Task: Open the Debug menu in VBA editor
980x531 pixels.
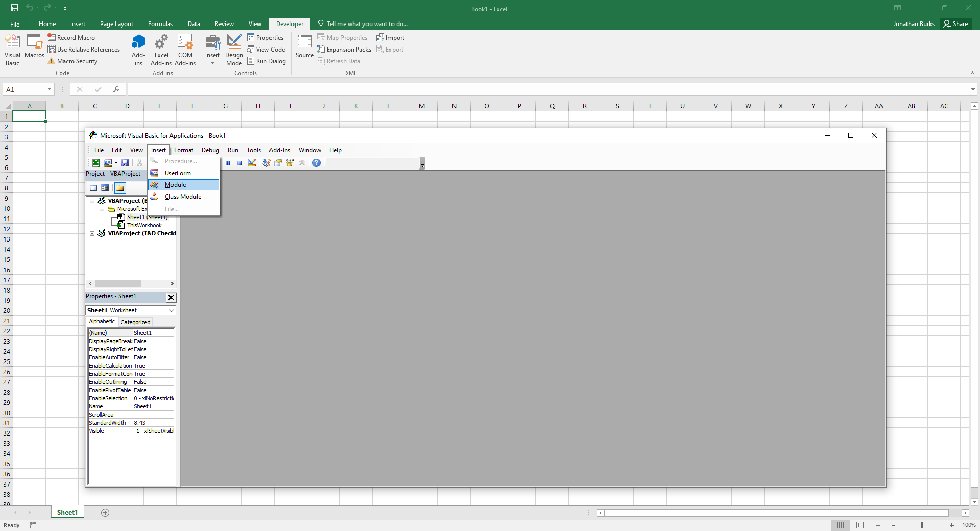Action: tap(210, 150)
